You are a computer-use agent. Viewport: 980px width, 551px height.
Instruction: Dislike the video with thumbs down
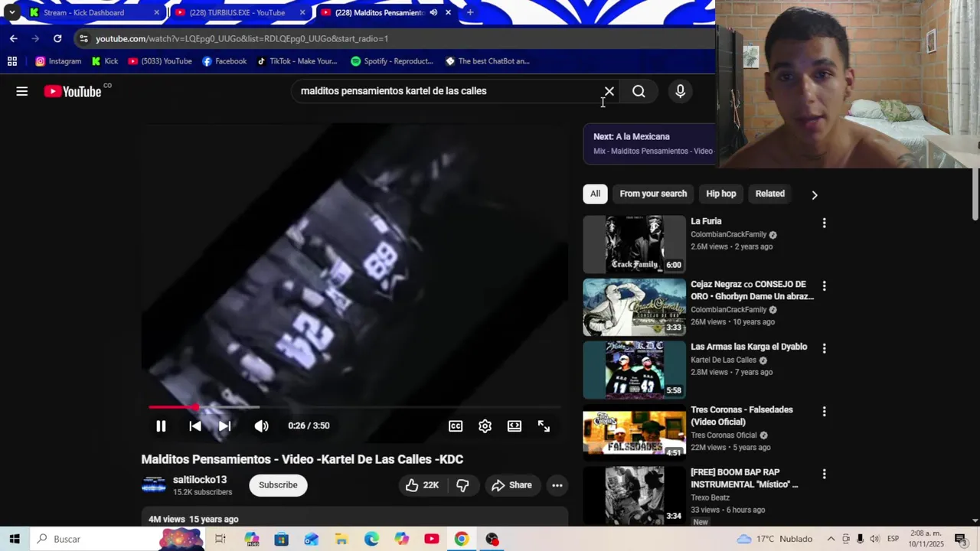(x=462, y=485)
